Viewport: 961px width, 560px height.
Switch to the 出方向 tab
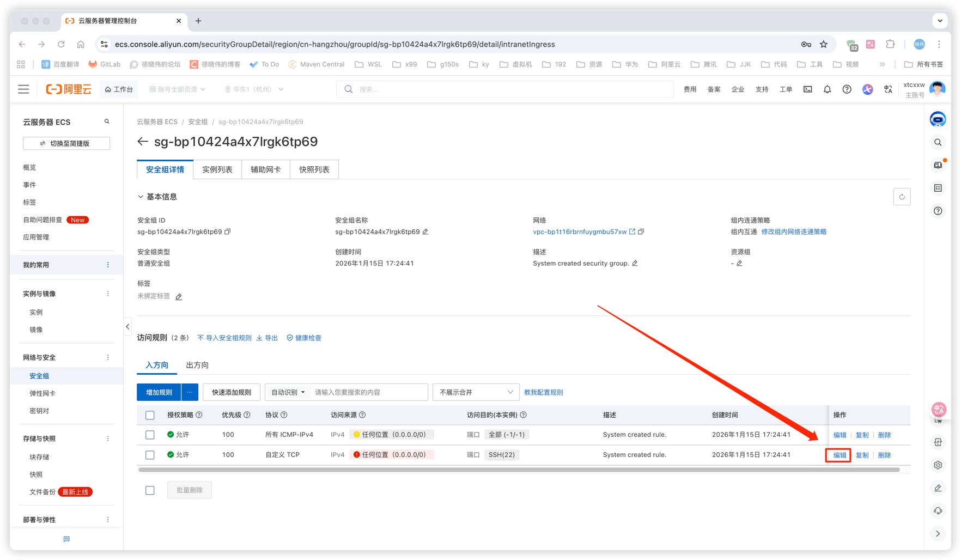[197, 365]
